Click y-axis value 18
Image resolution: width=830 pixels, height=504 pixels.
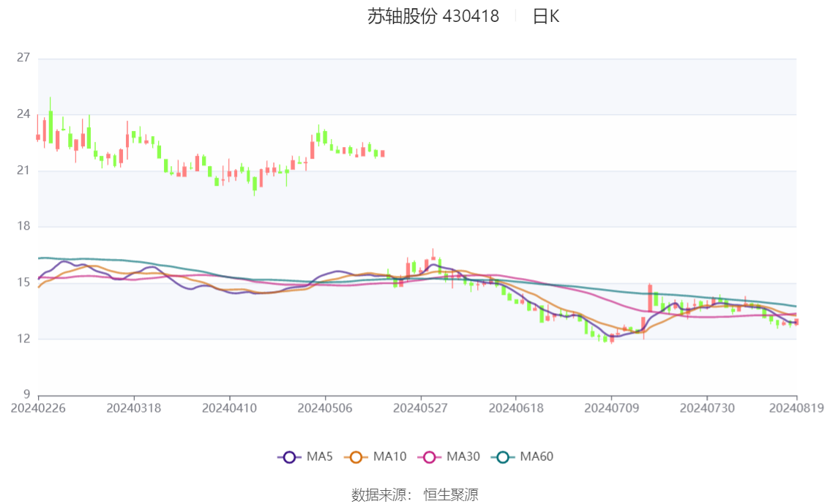pos(23,226)
